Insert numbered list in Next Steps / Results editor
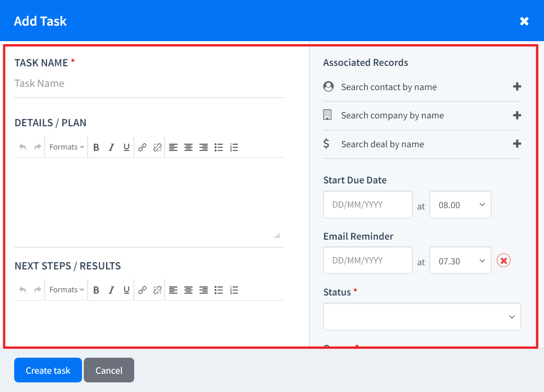544x392 pixels. click(x=234, y=290)
